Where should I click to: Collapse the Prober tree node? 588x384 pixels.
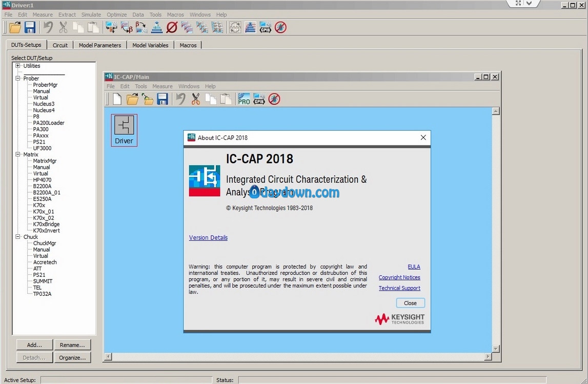click(x=17, y=78)
